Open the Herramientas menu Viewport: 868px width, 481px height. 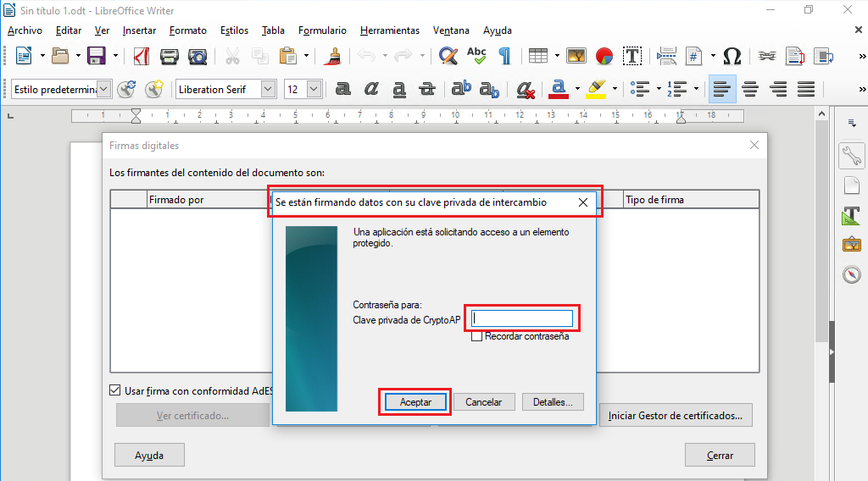389,30
